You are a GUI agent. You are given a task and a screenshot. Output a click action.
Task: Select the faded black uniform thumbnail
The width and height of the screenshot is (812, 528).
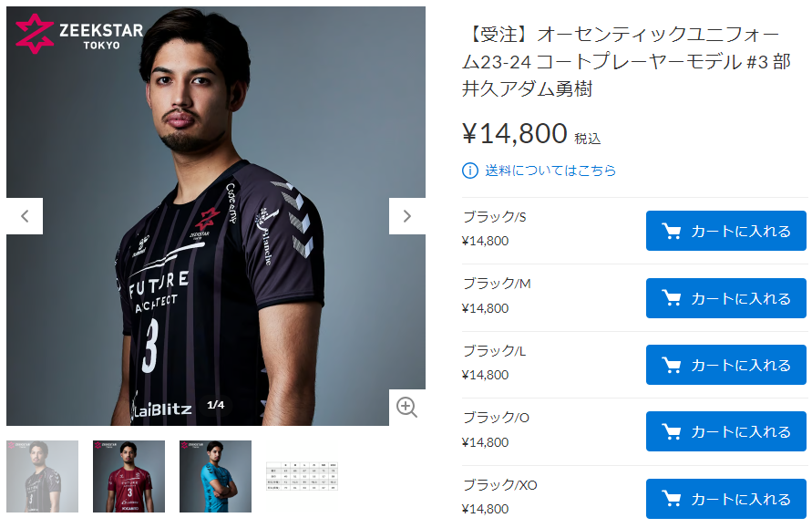click(x=43, y=476)
